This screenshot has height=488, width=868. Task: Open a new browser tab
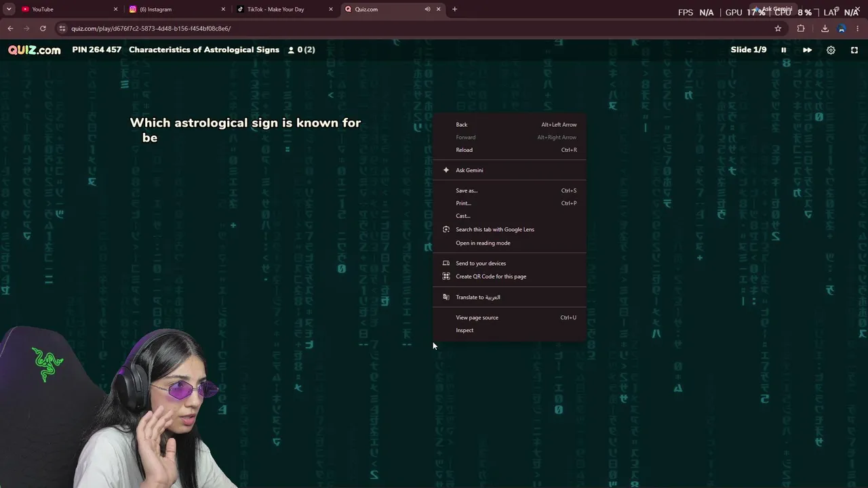454,9
